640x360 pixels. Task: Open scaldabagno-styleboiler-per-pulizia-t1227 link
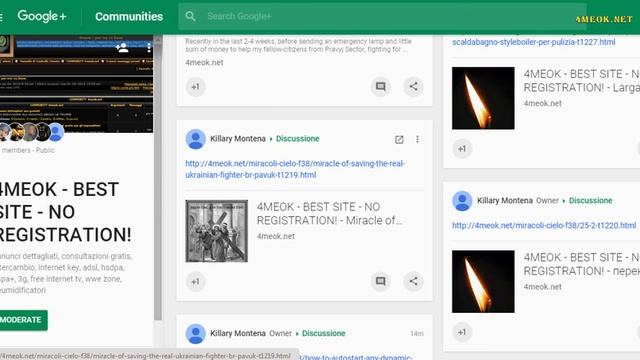(533, 42)
